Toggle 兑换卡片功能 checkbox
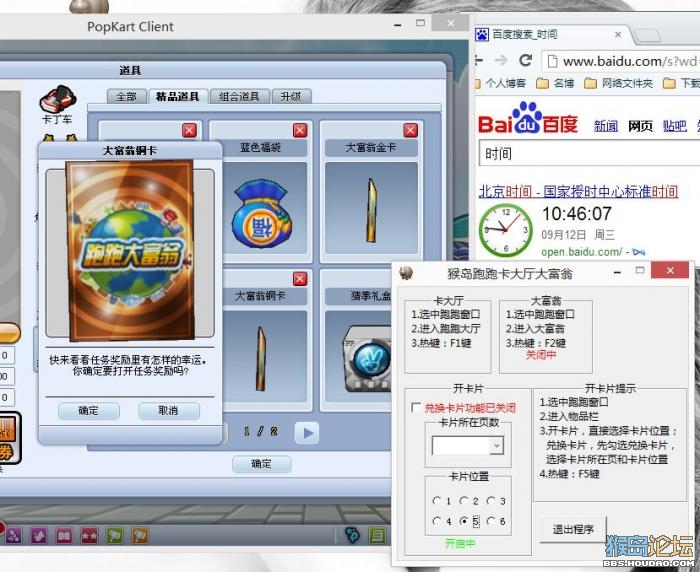The height and width of the screenshot is (572, 700). pyautogui.click(x=416, y=407)
